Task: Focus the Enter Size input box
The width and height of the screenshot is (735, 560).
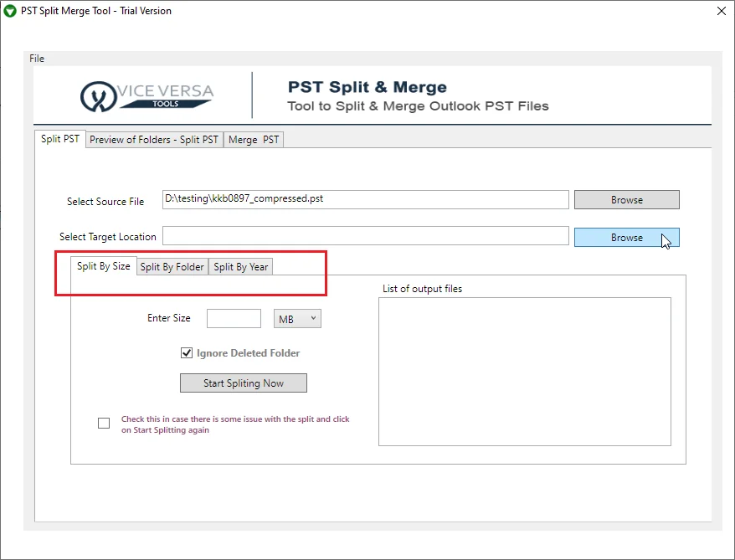Action: 234,319
